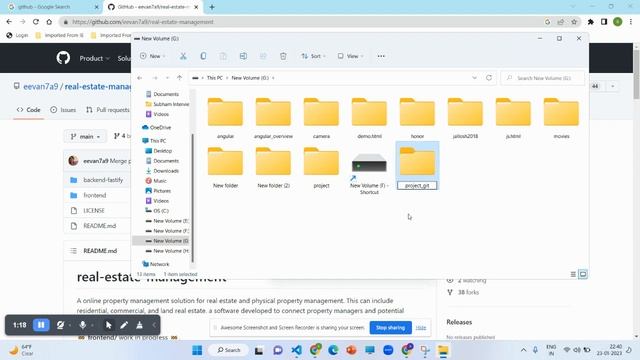Select the project folder
The width and height of the screenshot is (640, 360).
coord(321,167)
